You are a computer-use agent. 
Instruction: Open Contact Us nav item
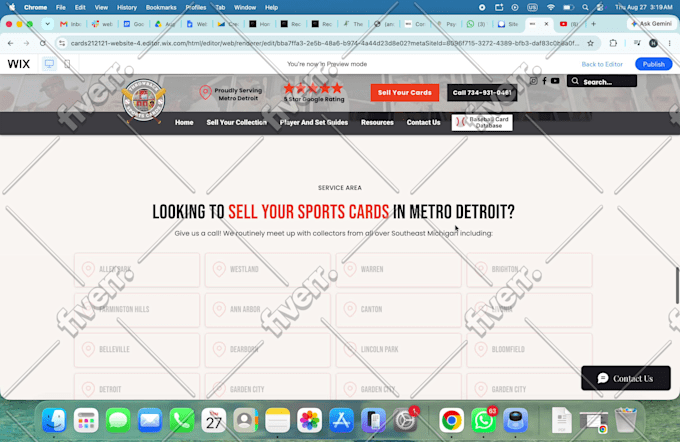(423, 123)
